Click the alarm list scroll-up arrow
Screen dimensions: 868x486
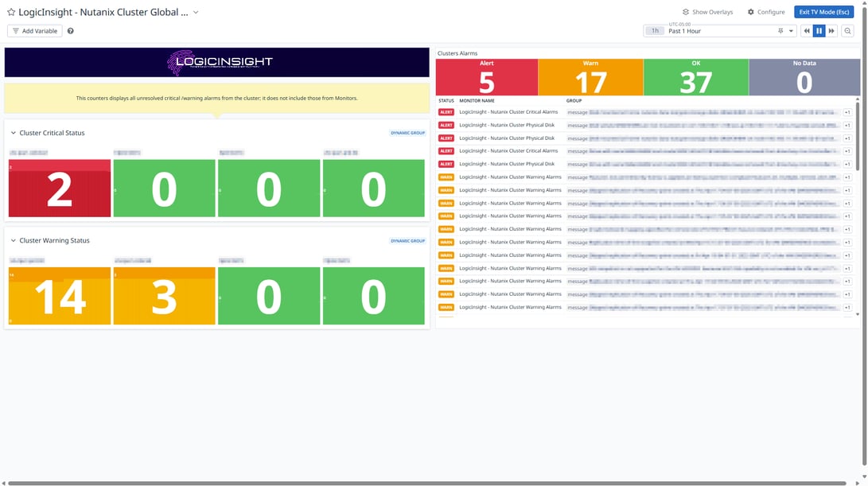[858, 99]
